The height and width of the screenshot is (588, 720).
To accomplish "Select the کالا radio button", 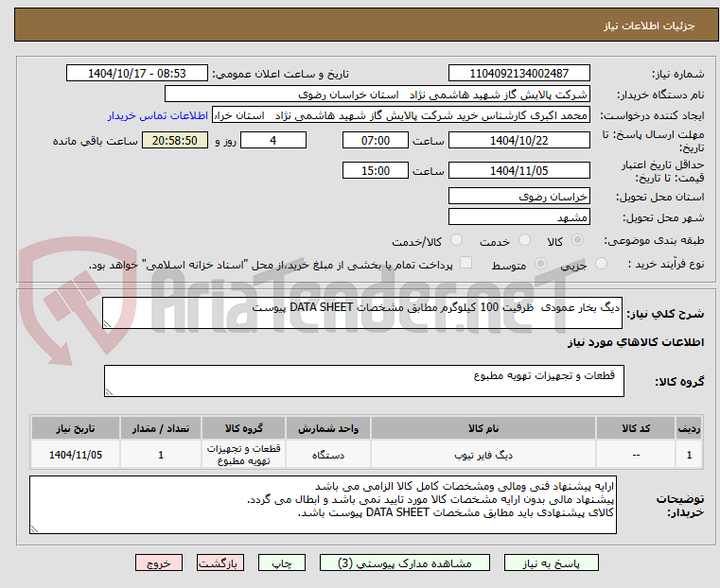I will click(578, 240).
